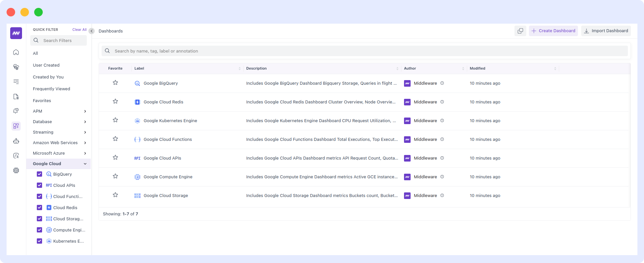This screenshot has height=263, width=644.
Task: Toggle the Cloud Functions filter checkbox
Action: pos(39,196)
